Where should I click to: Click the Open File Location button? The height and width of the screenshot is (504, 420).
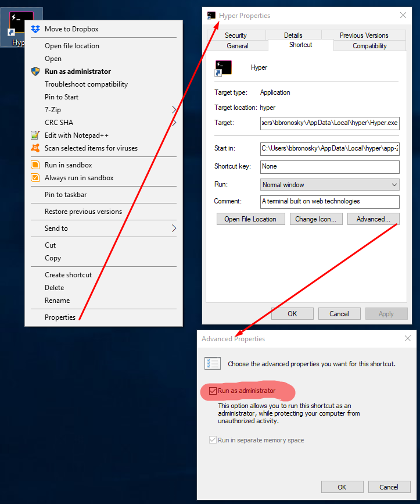(x=251, y=219)
